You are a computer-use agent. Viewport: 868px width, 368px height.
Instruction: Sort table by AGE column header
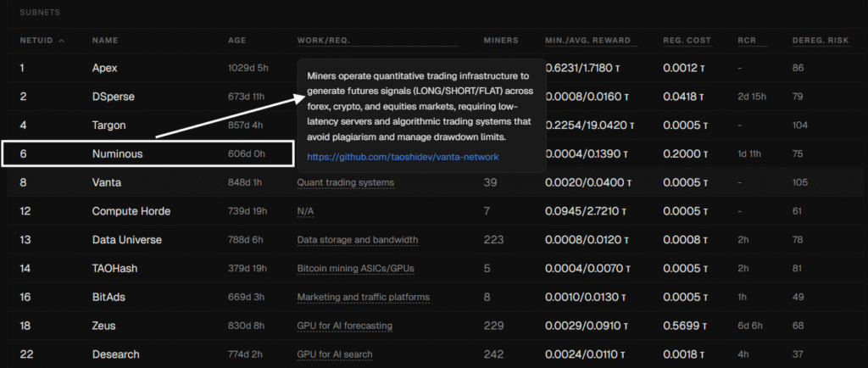pos(237,41)
